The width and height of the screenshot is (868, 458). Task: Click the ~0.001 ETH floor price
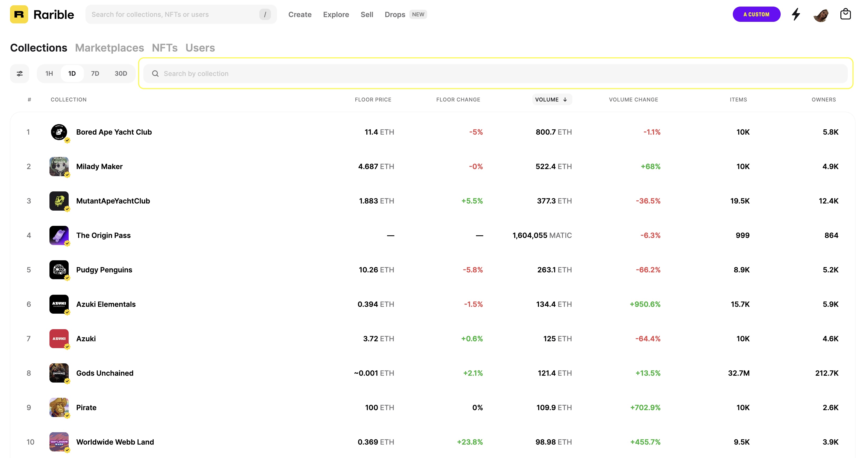pyautogui.click(x=374, y=373)
